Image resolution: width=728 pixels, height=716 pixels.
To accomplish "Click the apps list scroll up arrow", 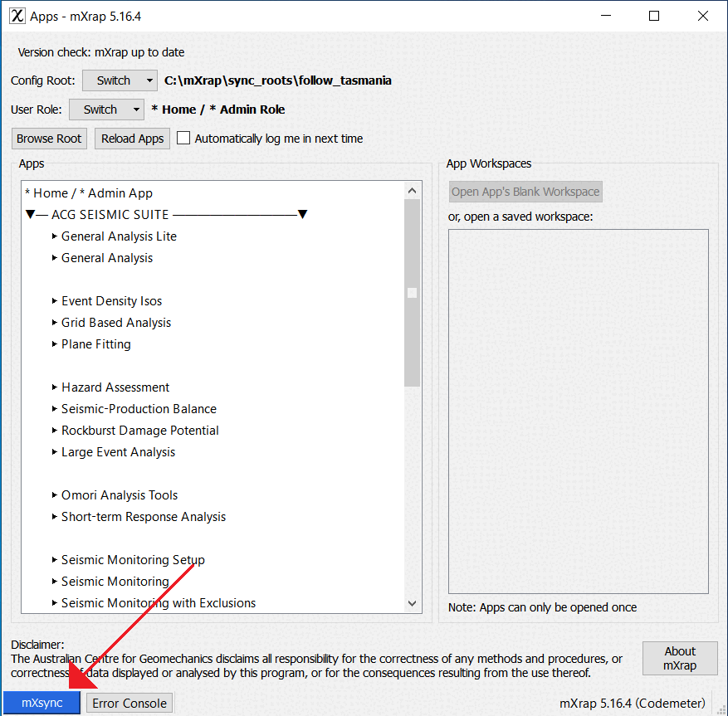I will coord(413,190).
